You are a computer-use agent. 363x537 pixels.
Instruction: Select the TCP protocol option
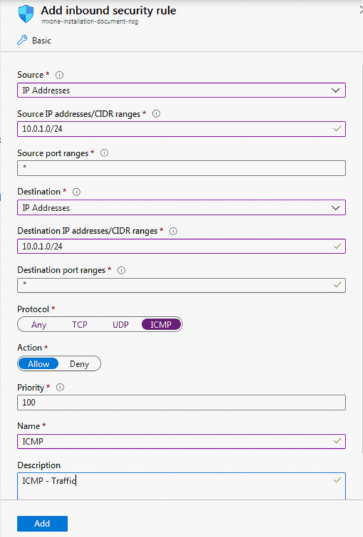click(x=79, y=325)
